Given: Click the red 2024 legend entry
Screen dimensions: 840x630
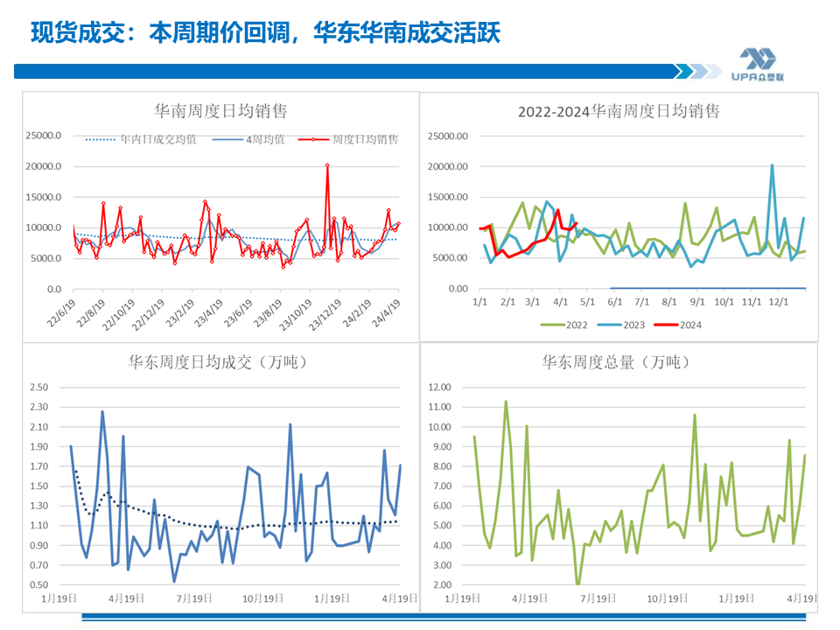Looking at the screenshot, I should (x=678, y=325).
